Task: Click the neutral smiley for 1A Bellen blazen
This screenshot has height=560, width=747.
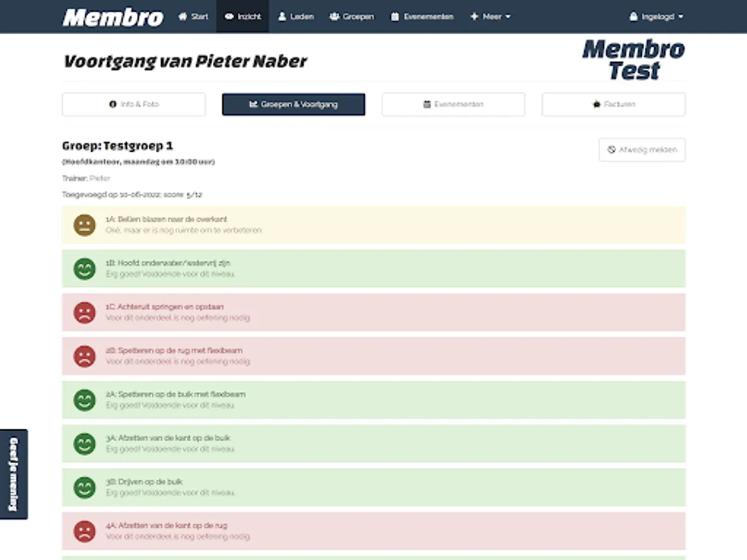Action: [x=84, y=225]
